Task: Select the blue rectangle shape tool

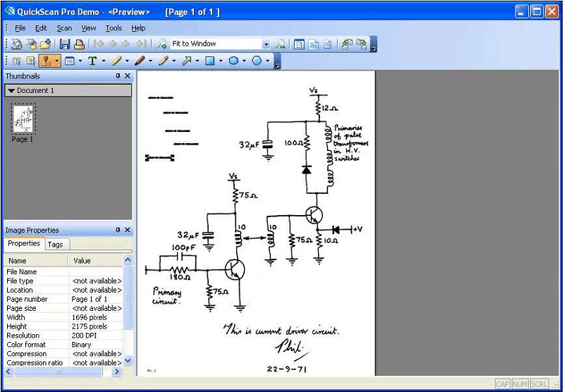Action: 209,61
